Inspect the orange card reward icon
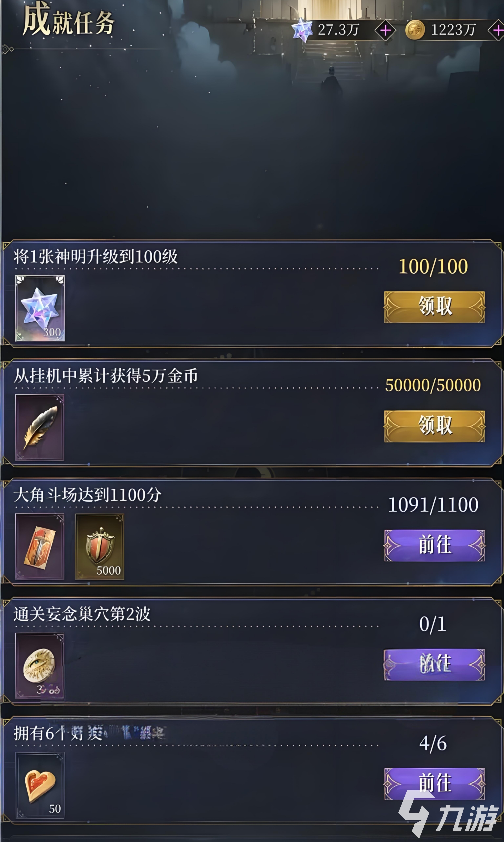504x842 pixels. [40, 547]
